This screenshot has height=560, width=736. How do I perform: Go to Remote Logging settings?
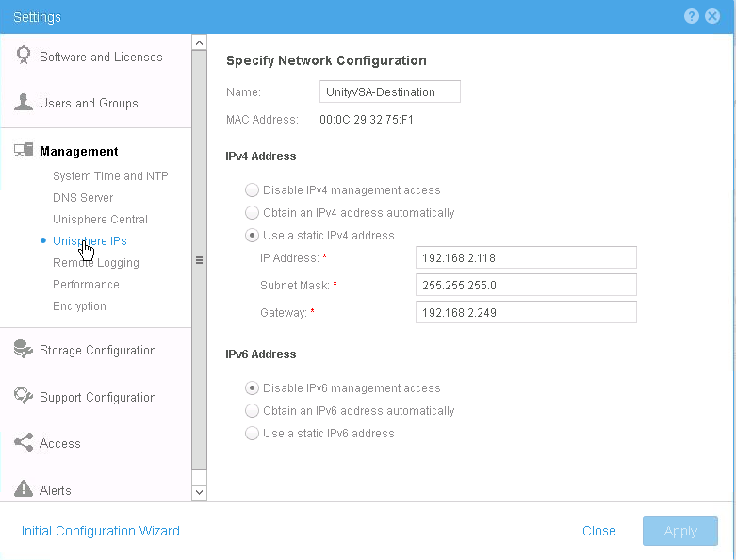click(96, 263)
